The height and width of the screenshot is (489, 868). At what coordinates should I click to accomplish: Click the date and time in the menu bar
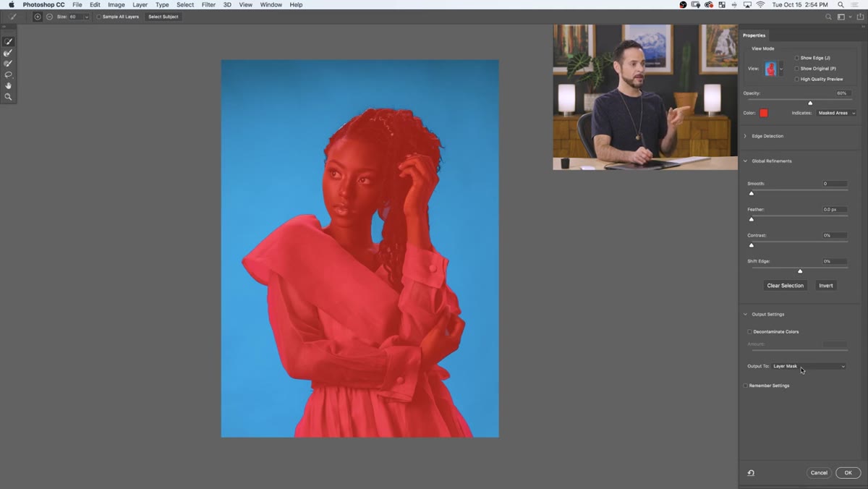(x=801, y=4)
